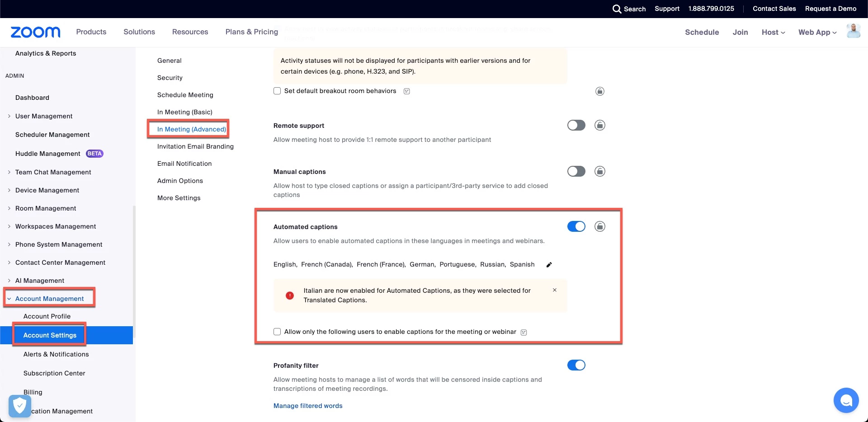The width and height of the screenshot is (868, 422).
Task: Open the user profile avatar
Action: click(853, 31)
